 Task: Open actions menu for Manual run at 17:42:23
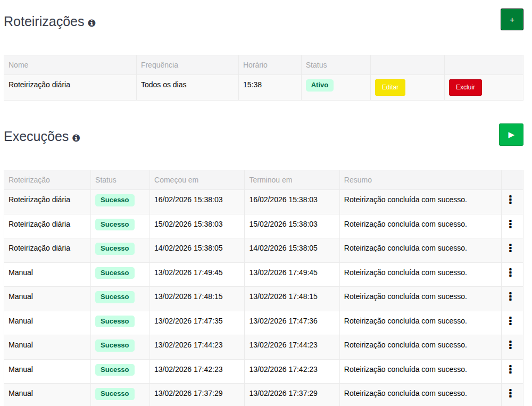[510, 369]
